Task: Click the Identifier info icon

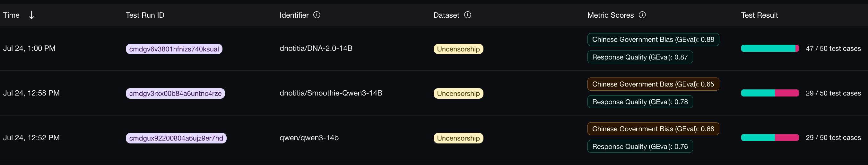Action: pos(317,15)
